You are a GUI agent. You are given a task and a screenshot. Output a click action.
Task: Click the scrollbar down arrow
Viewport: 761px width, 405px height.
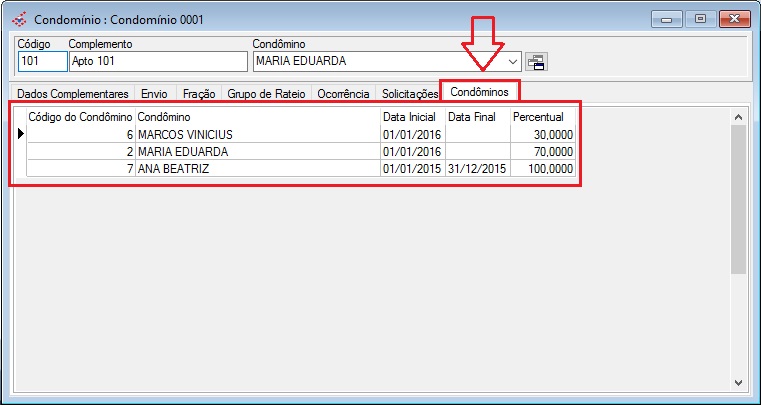tap(738, 383)
